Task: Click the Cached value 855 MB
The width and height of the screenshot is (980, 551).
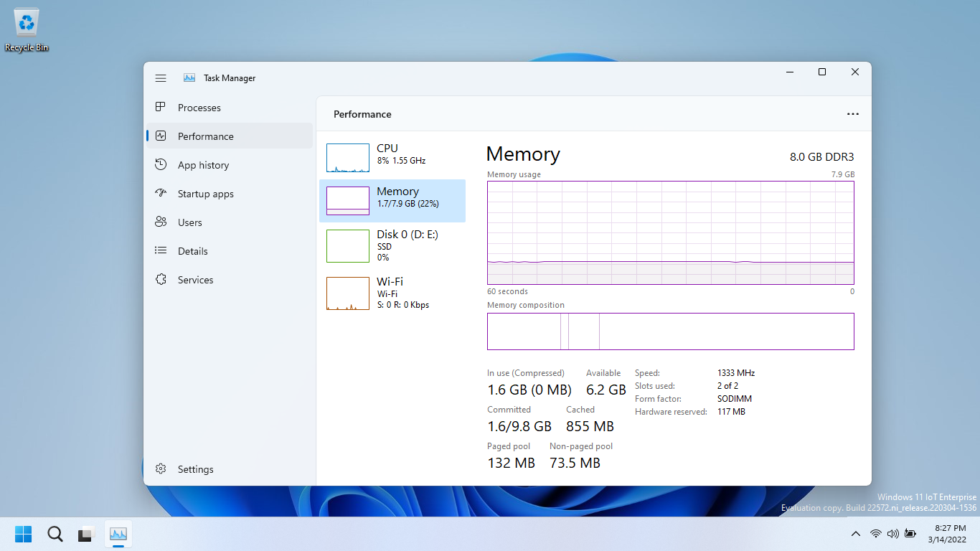Action: pyautogui.click(x=590, y=426)
